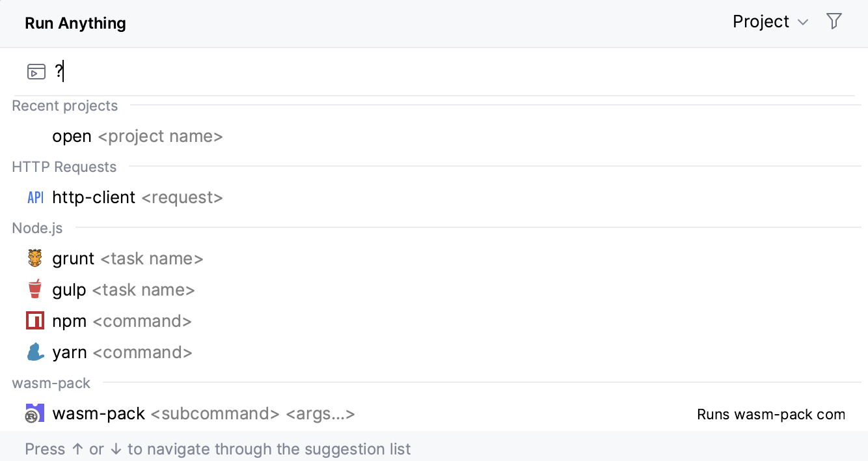This screenshot has width=868, height=461.
Task: Expand the Recent projects section
Action: click(64, 105)
